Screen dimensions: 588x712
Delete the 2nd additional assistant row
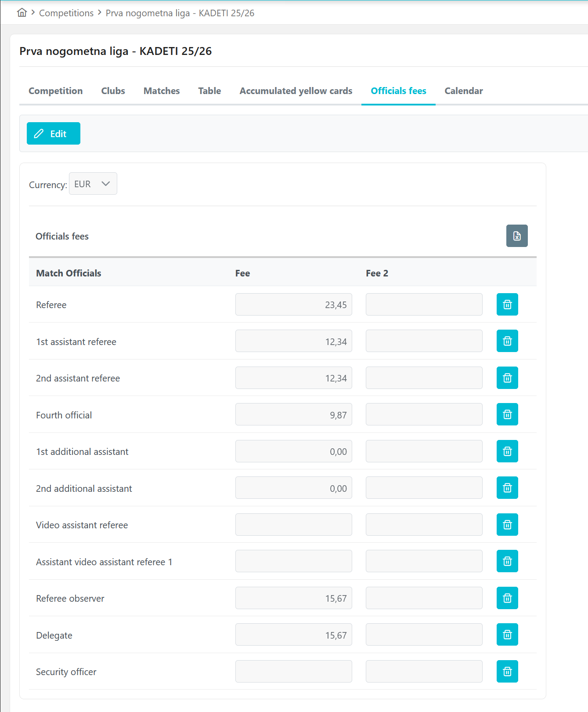507,488
